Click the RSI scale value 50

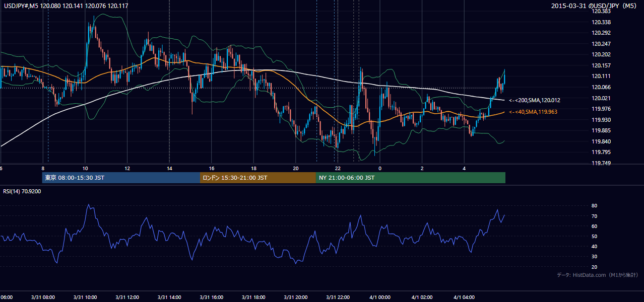(594, 236)
